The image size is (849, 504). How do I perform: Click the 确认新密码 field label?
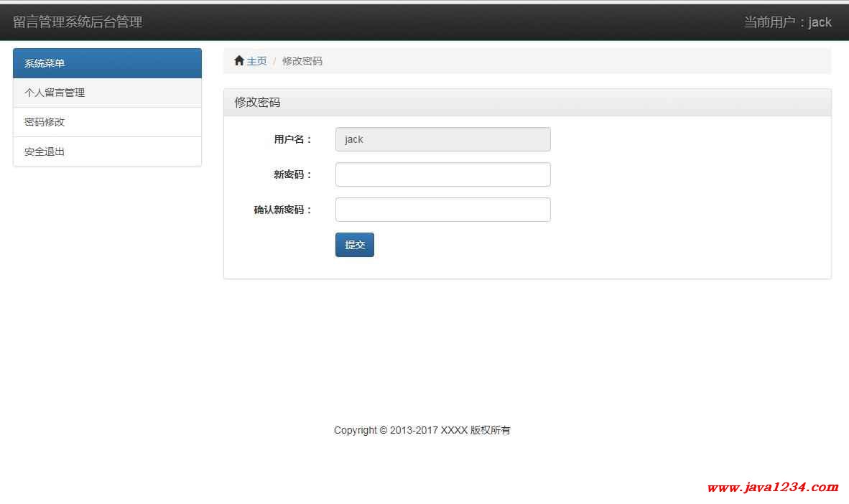(x=283, y=210)
